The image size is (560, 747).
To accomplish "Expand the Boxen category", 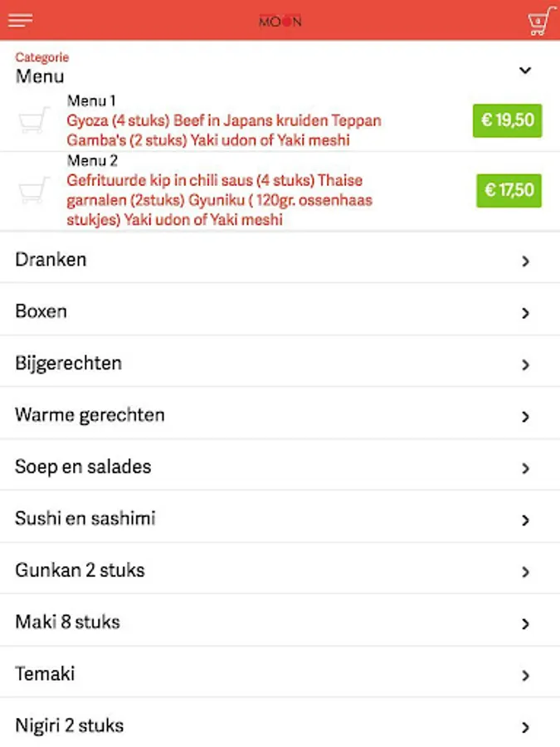I will [x=280, y=311].
